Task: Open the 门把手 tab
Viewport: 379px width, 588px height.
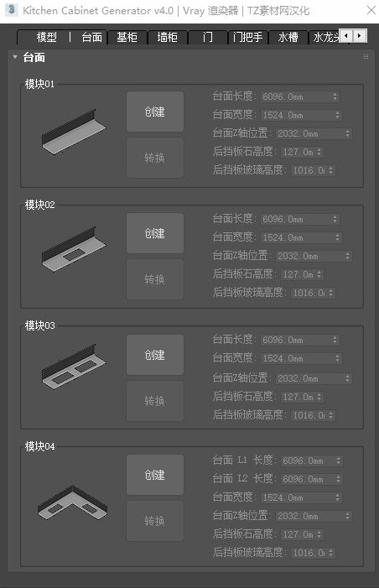Action: 247,37
